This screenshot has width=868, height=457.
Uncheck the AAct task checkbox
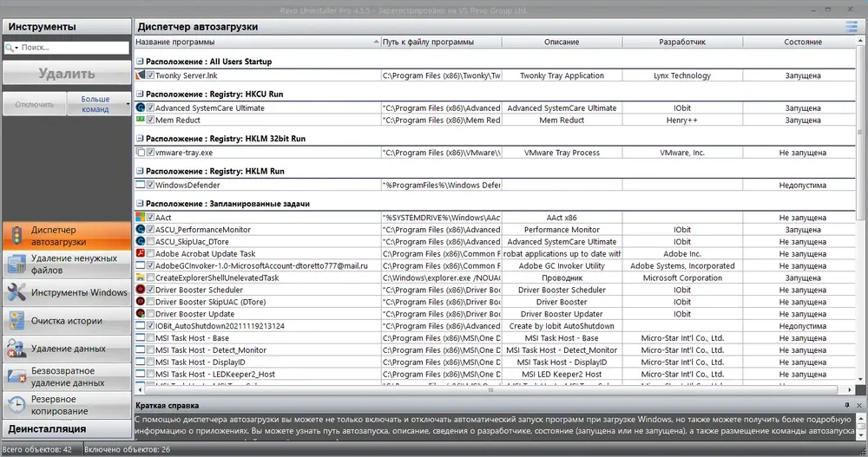click(x=150, y=218)
